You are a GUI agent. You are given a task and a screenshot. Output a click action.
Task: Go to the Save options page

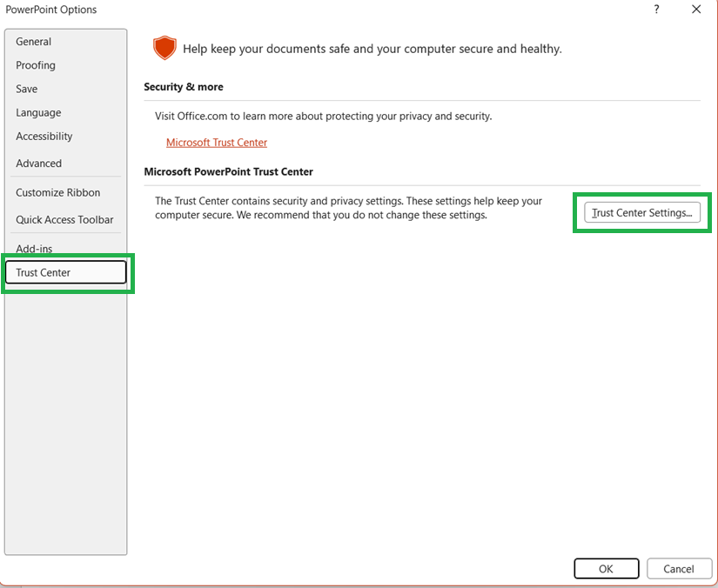point(65,90)
